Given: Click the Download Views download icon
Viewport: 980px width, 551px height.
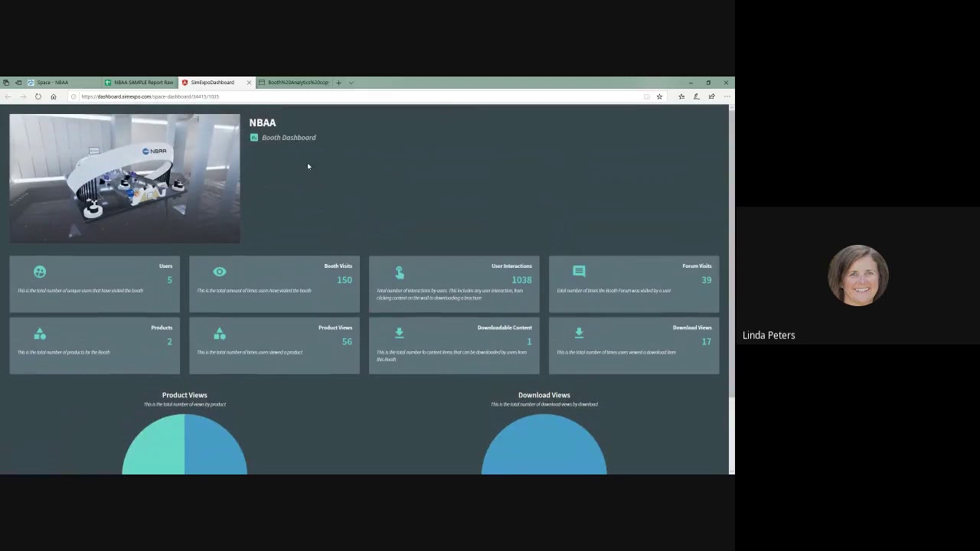Looking at the screenshot, I should click(579, 333).
